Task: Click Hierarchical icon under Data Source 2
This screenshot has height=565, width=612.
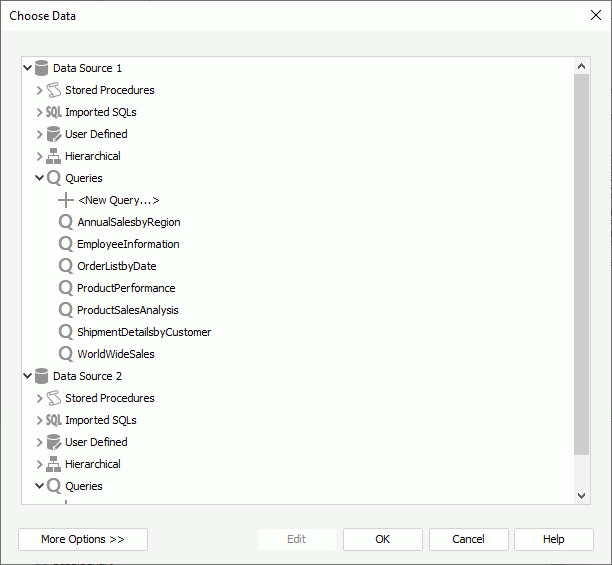Action: (53, 464)
